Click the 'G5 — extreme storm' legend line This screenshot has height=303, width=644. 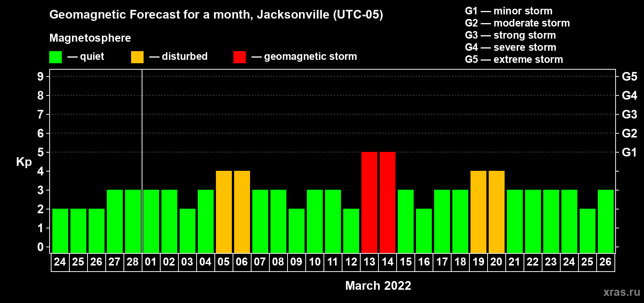[x=514, y=59]
